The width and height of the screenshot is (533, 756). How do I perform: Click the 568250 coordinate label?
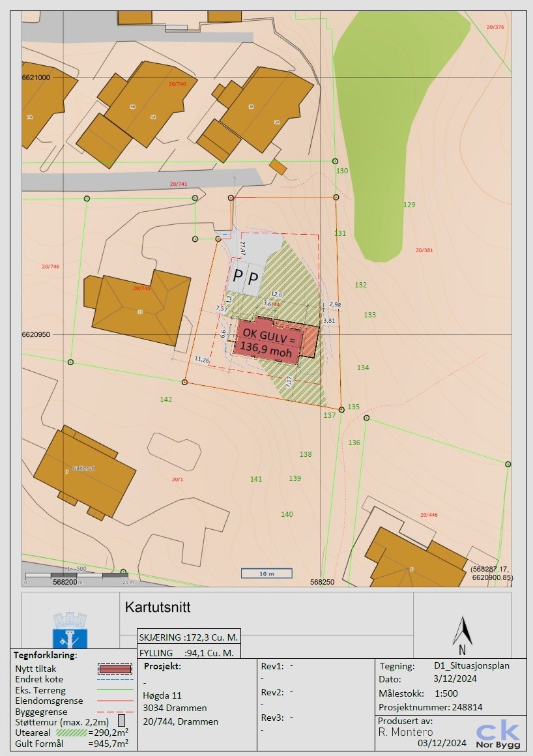[321, 582]
